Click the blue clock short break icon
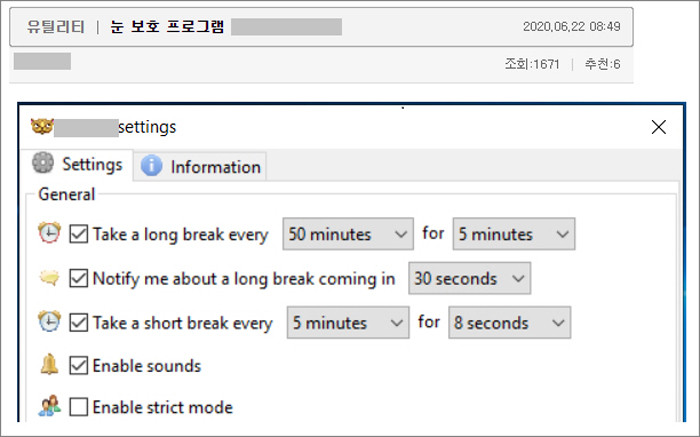This screenshot has height=437, width=700. pyautogui.click(x=49, y=323)
